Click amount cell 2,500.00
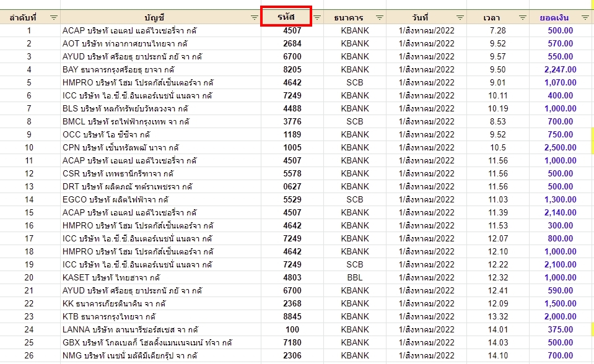Image resolution: width=594 pixels, height=364 pixels. click(x=561, y=148)
